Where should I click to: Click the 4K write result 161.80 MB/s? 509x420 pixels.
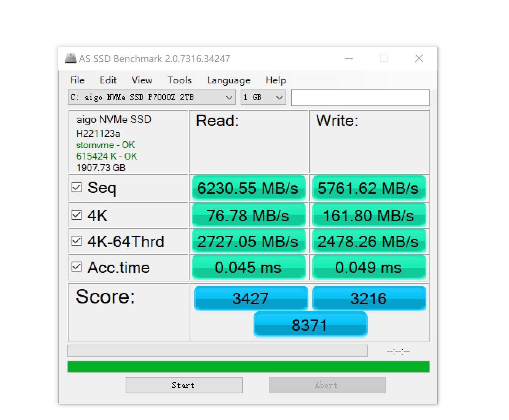pos(369,216)
